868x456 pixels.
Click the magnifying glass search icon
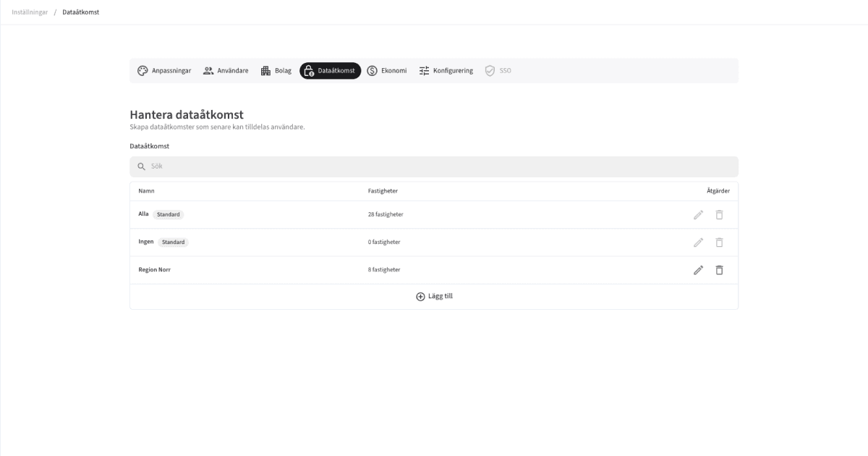pyautogui.click(x=140, y=166)
